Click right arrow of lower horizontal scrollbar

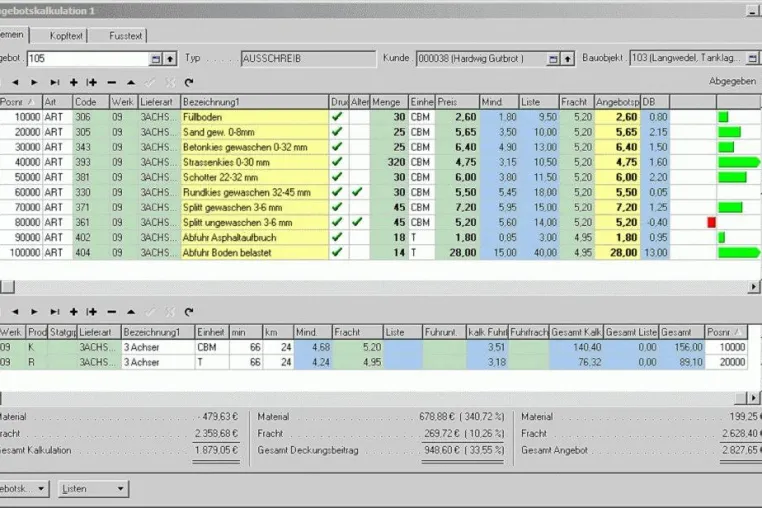(753, 398)
